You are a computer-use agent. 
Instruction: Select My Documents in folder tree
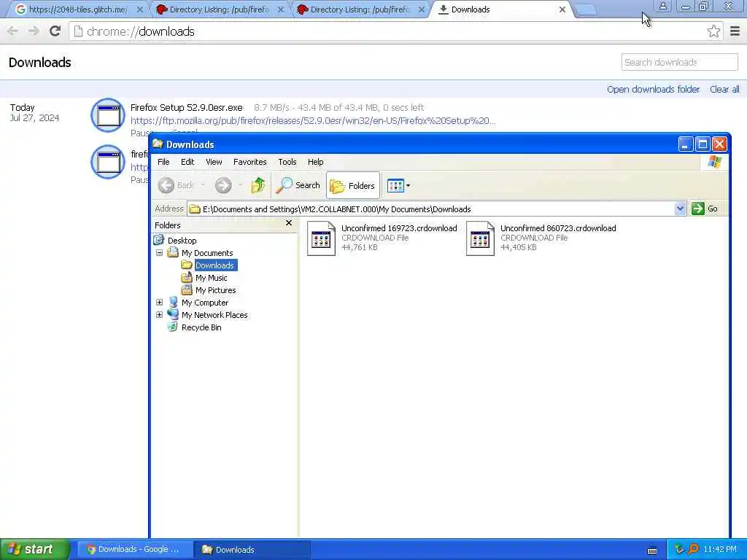point(206,253)
